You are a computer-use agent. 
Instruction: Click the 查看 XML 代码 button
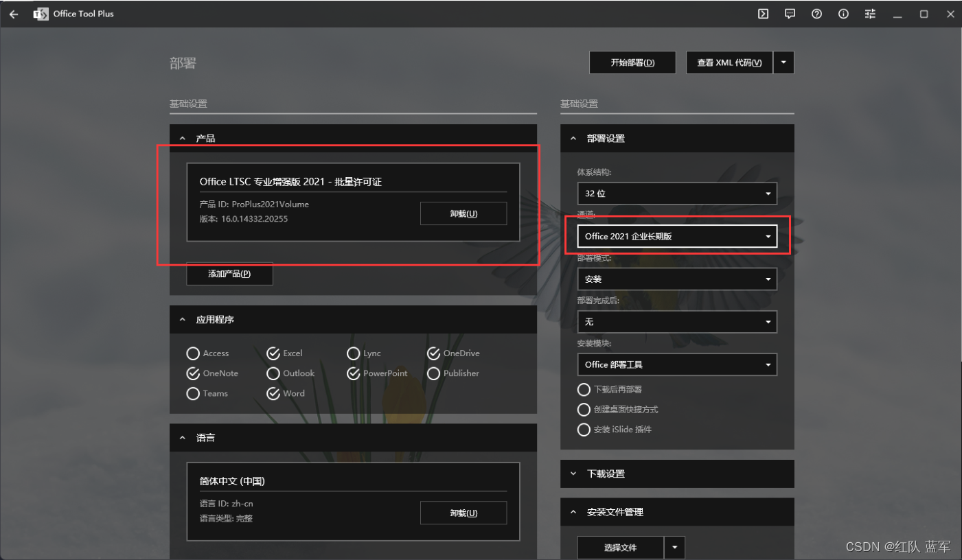coord(729,62)
